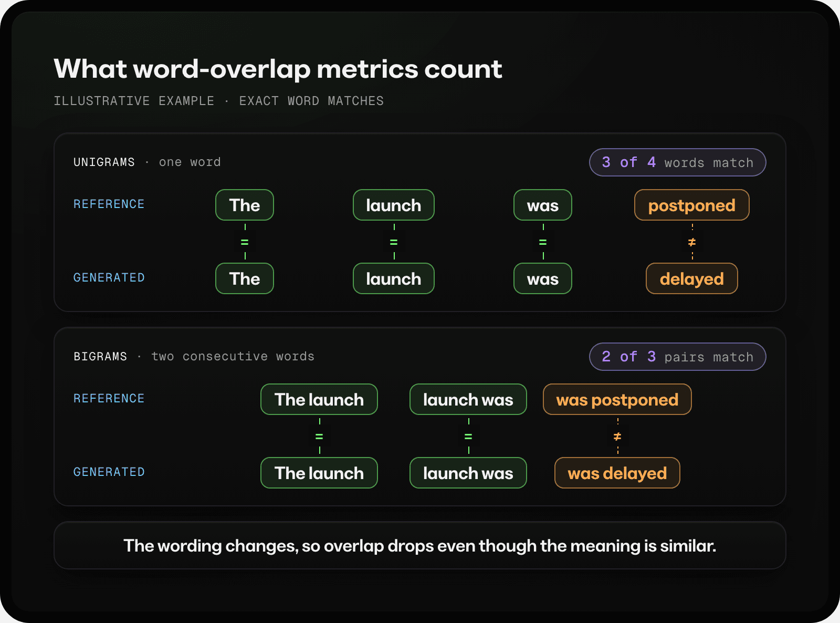
Task: Select the reference bigram "was postponed"
Action: pos(617,399)
